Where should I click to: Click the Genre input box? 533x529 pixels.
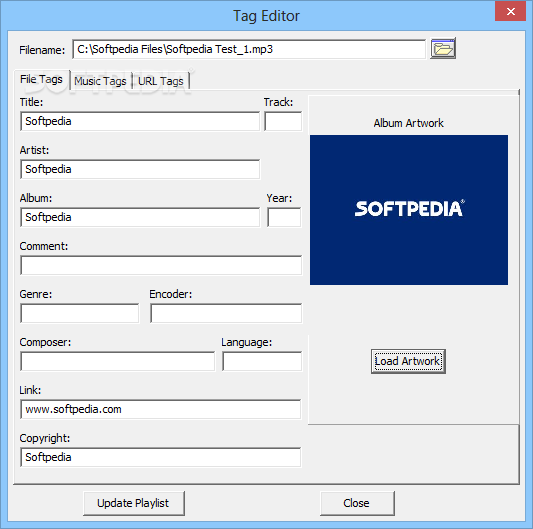coord(80,313)
